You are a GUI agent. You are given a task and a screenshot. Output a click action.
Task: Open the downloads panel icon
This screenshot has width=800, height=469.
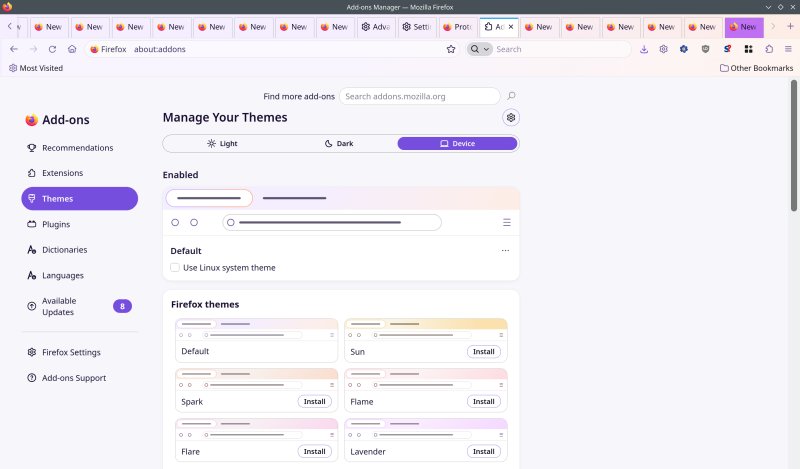tap(644, 49)
